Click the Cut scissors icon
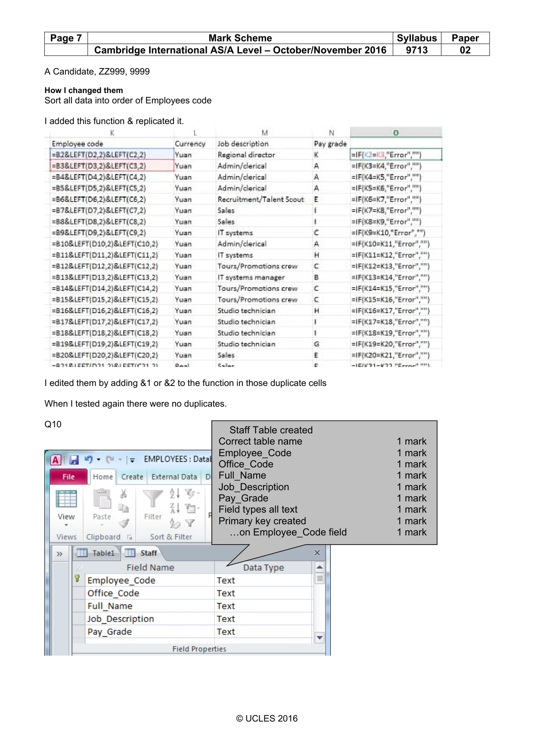Screen dimensions: 534x756 [124, 494]
